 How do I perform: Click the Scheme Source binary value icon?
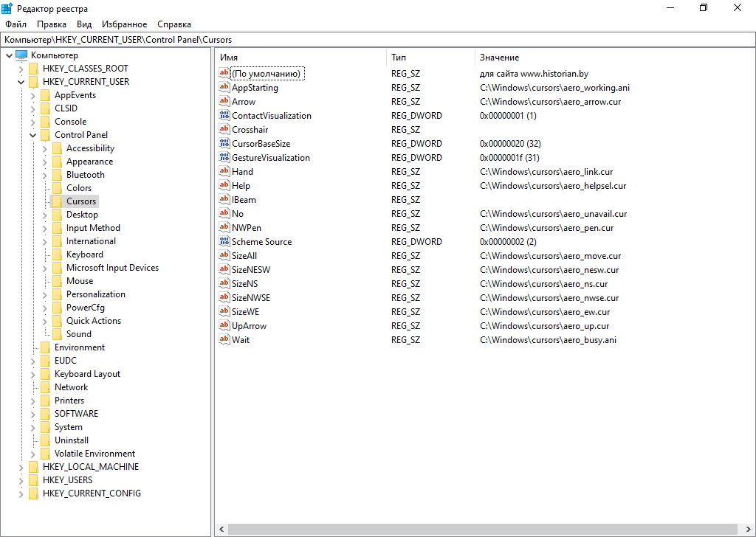coord(224,242)
